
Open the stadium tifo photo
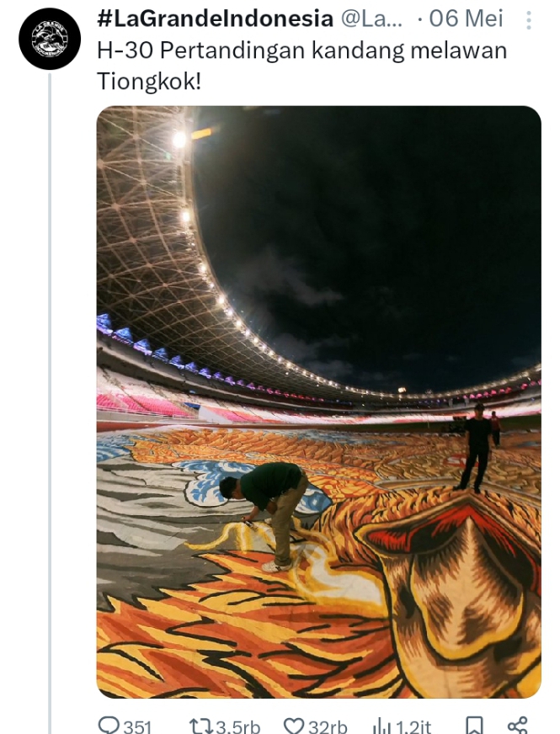pyautogui.click(x=319, y=402)
